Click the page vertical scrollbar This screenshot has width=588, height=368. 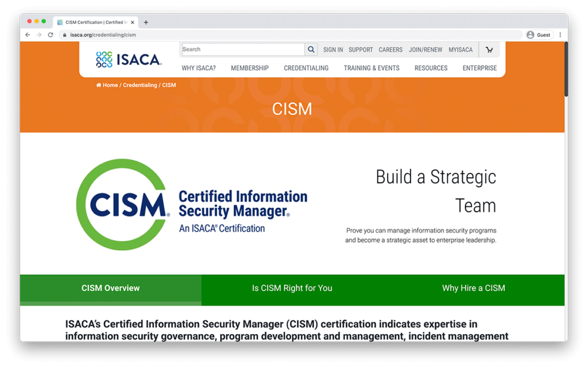click(566, 69)
